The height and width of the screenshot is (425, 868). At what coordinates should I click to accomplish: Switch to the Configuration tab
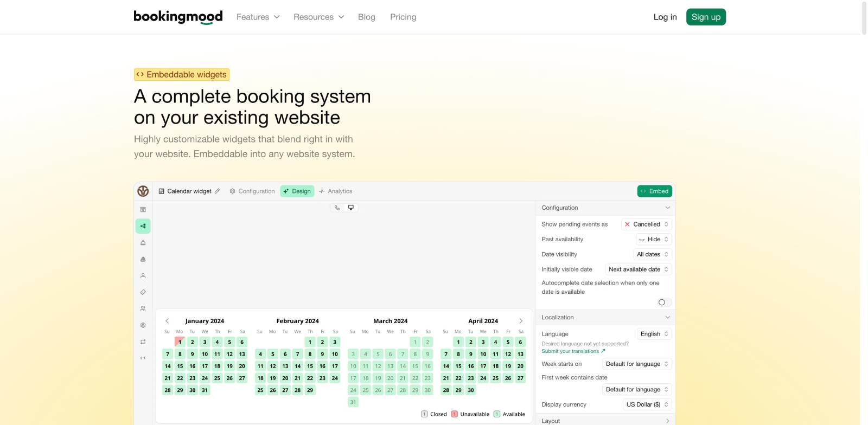(x=252, y=191)
